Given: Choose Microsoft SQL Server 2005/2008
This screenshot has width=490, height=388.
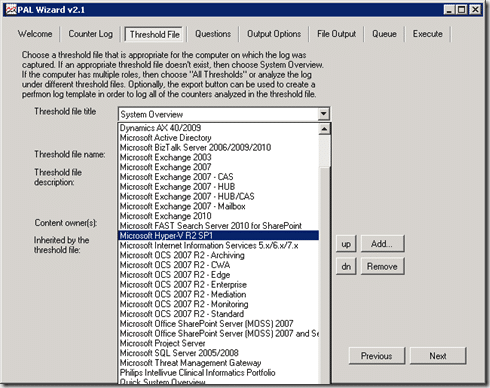Looking at the screenshot, I should tap(218, 353).
